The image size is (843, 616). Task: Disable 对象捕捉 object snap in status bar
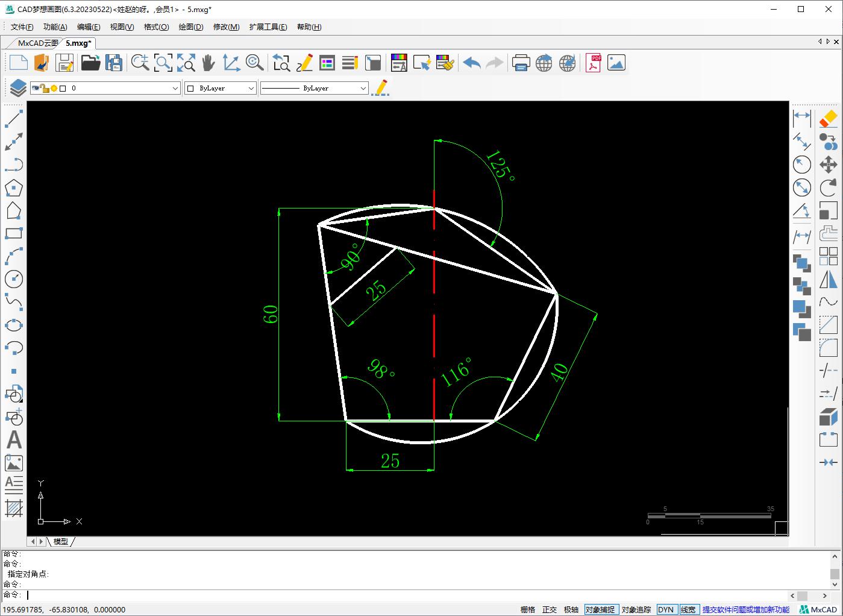(x=600, y=609)
